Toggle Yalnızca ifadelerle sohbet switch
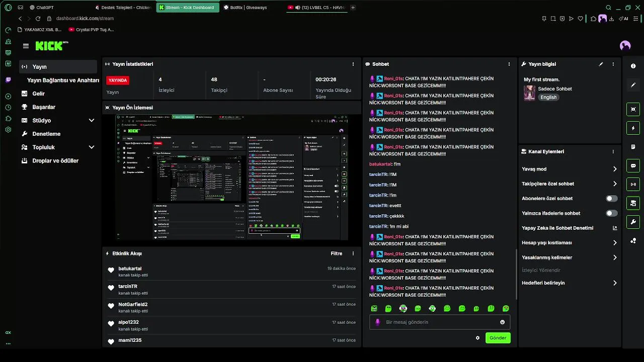This screenshot has width=644, height=362. 612,213
